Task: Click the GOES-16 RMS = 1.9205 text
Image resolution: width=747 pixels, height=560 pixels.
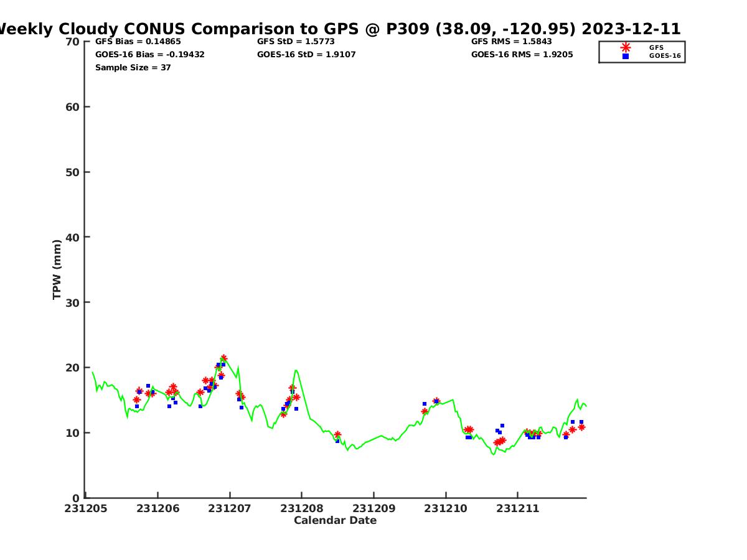Action: pyautogui.click(x=522, y=55)
